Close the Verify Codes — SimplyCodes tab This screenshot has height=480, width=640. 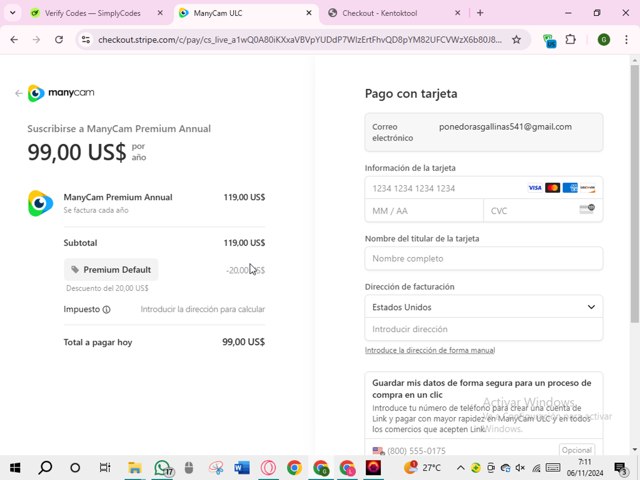click(160, 13)
